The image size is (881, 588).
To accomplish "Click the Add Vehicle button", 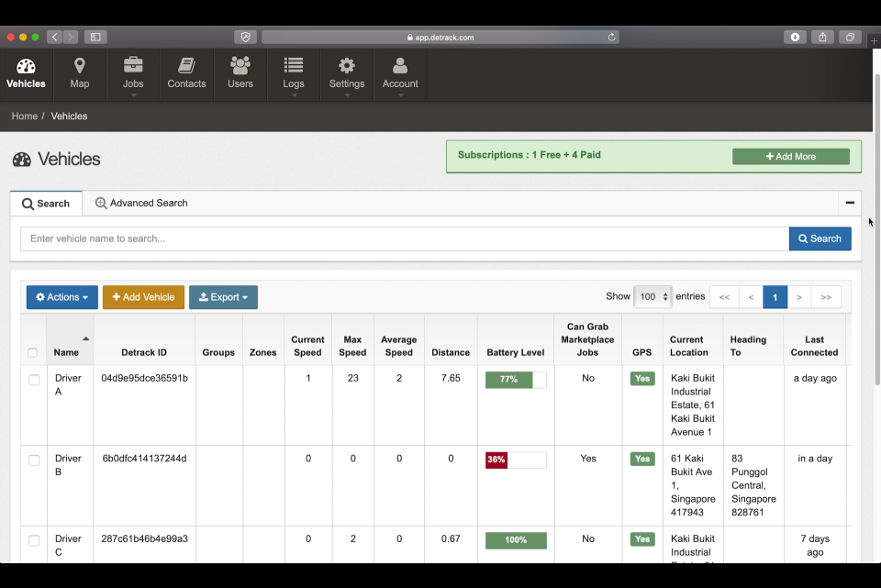I will [143, 297].
